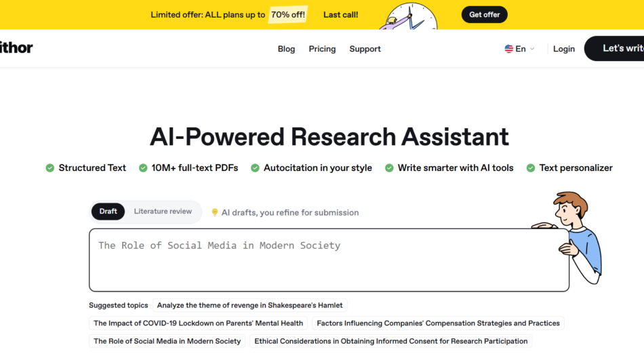Click the green checkmark beside Structured Text

(x=49, y=168)
